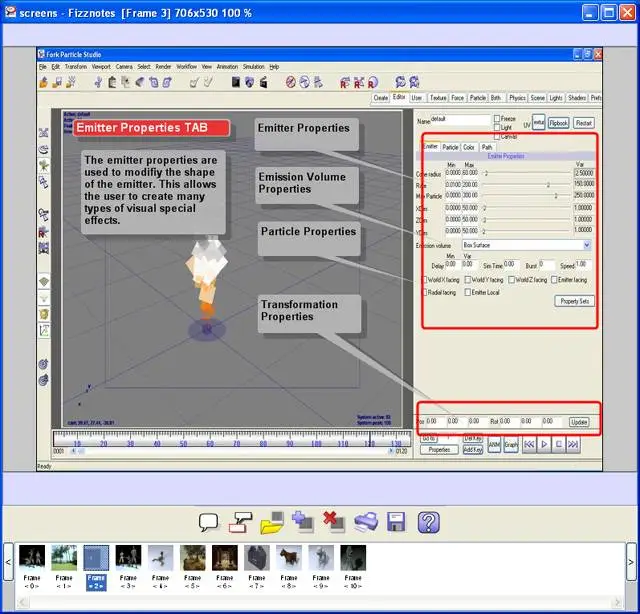Save with the floppy disk icon
Image resolution: width=640 pixels, height=614 pixels.
pyautogui.click(x=396, y=522)
